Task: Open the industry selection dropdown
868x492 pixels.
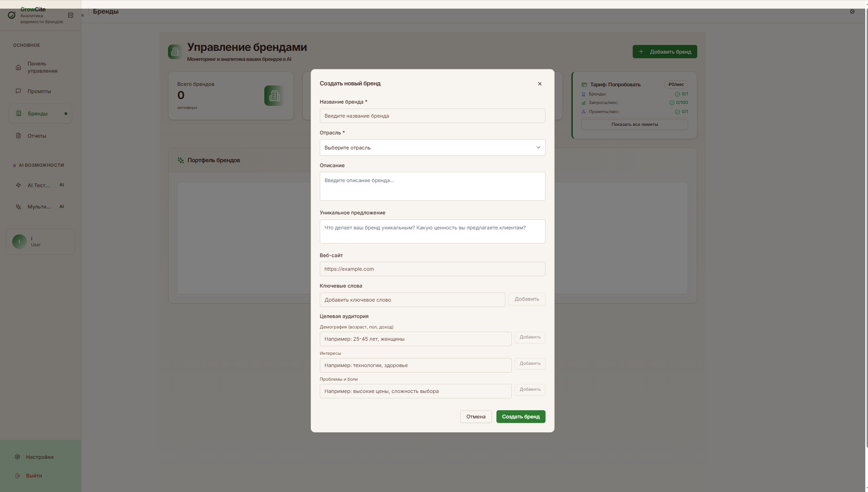Action: point(432,148)
